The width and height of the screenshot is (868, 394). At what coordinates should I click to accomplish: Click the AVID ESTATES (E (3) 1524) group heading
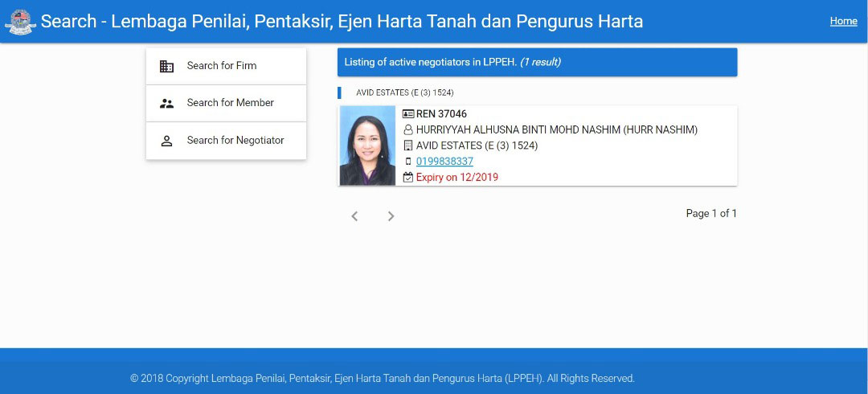pyautogui.click(x=404, y=92)
